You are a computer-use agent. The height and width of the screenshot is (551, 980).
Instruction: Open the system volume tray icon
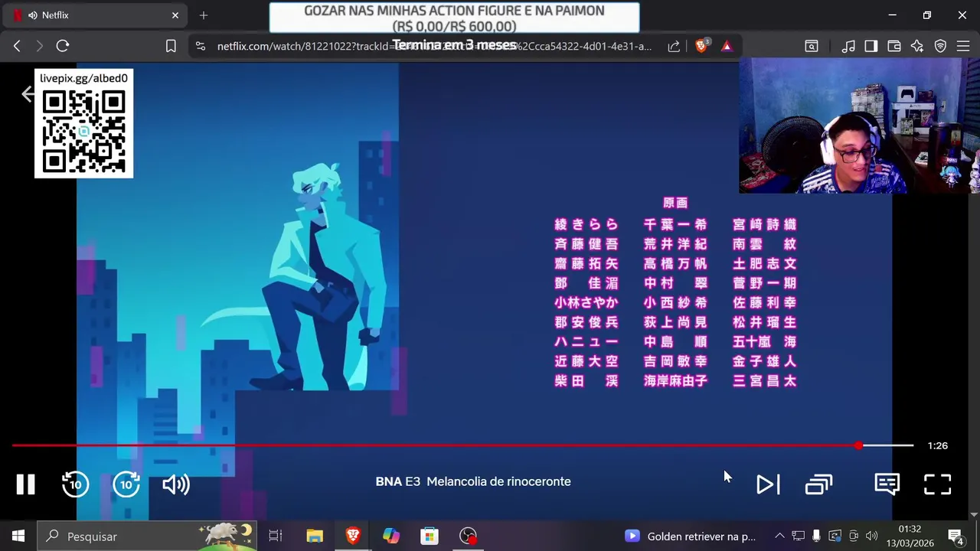[x=871, y=536]
